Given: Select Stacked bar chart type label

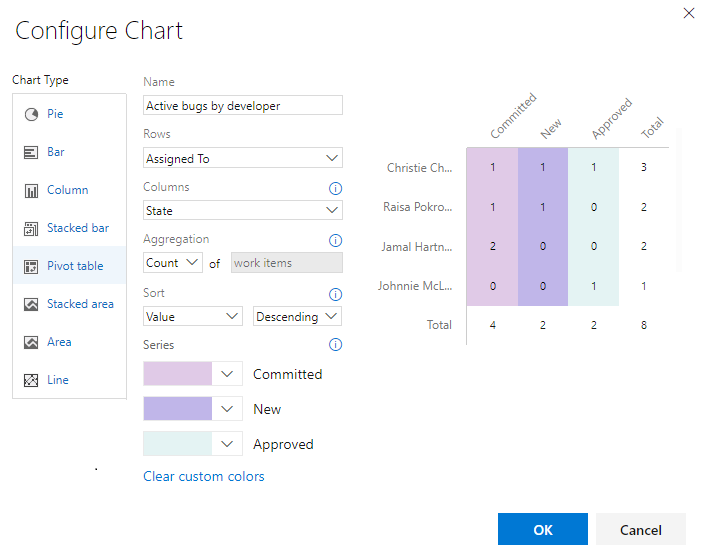Looking at the screenshot, I should (x=78, y=228).
